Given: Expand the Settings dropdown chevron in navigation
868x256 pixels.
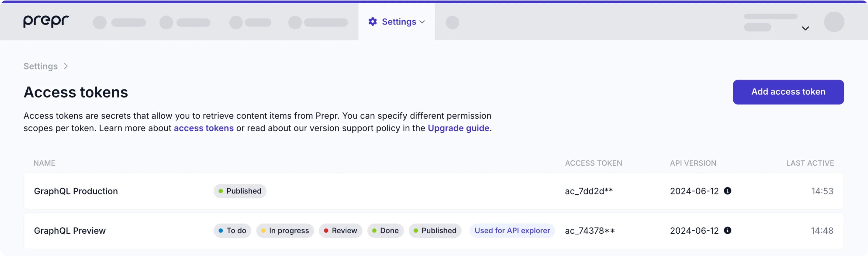Looking at the screenshot, I should pyautogui.click(x=422, y=22).
